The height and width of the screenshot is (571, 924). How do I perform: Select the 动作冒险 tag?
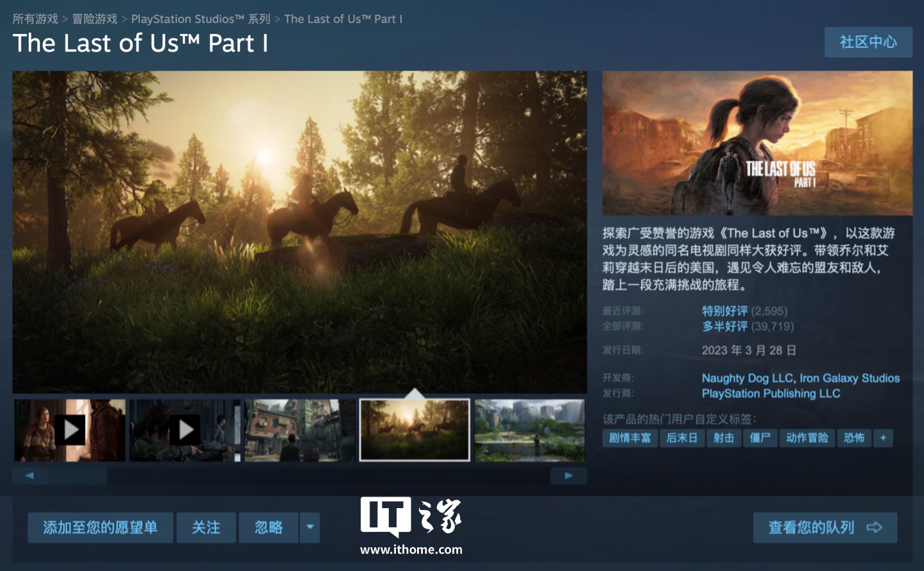[807, 438]
